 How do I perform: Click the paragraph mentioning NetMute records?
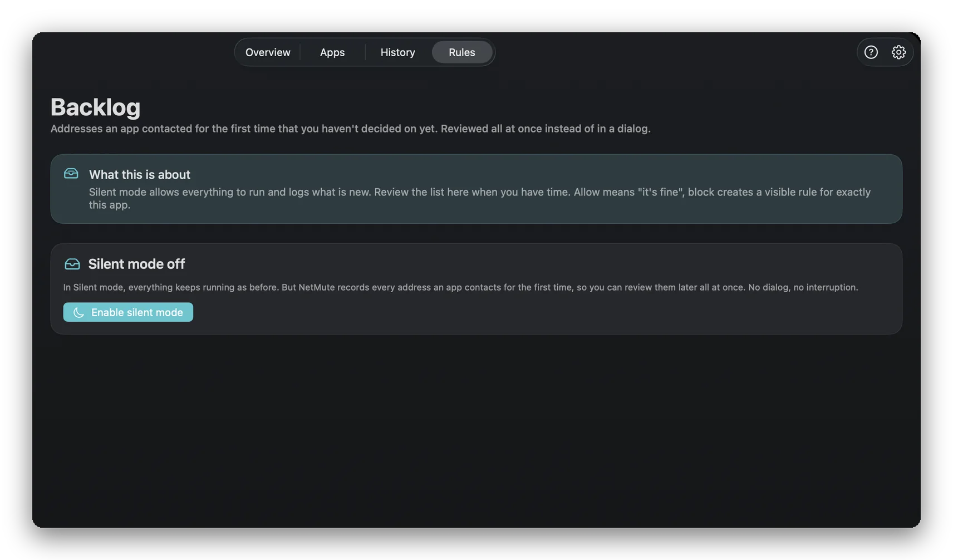[460, 287]
